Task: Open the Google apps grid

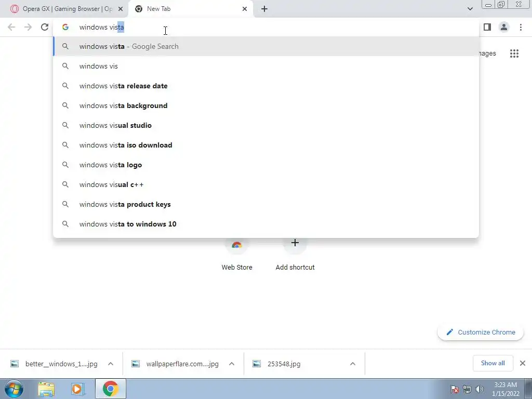Action: (x=514, y=54)
